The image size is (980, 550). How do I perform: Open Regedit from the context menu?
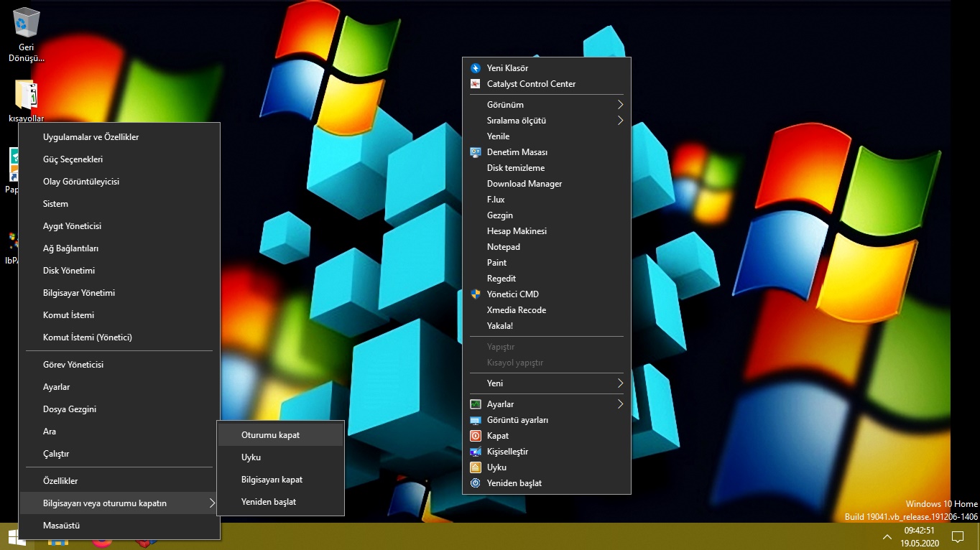[x=547, y=279]
